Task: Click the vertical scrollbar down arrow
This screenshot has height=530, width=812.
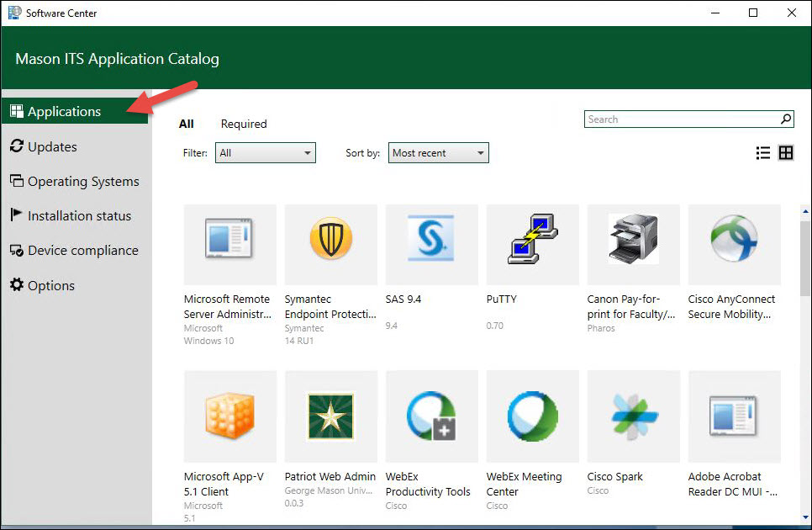Action: tap(805, 518)
